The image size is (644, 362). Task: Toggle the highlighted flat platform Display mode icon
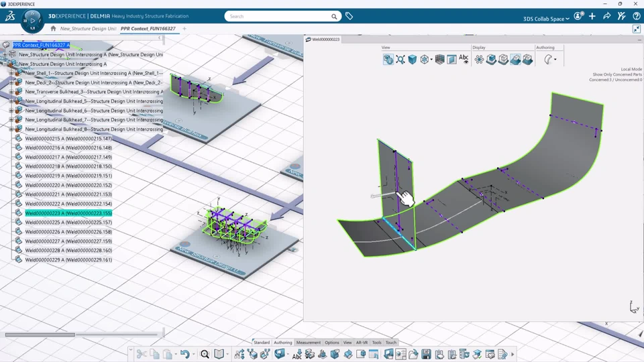pyautogui.click(x=515, y=60)
